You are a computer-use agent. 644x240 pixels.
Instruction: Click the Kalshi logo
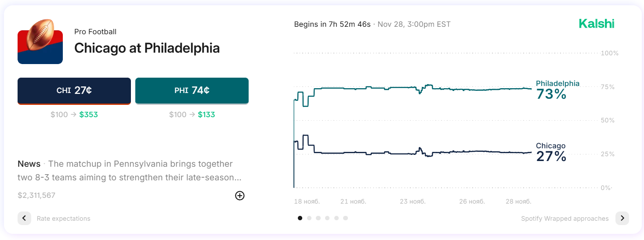596,24
